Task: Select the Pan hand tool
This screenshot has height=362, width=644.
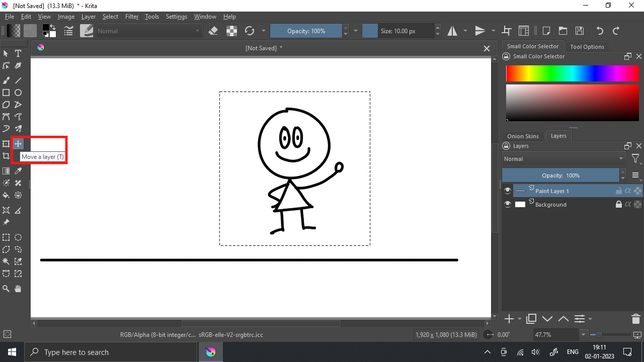Action: tap(18, 289)
